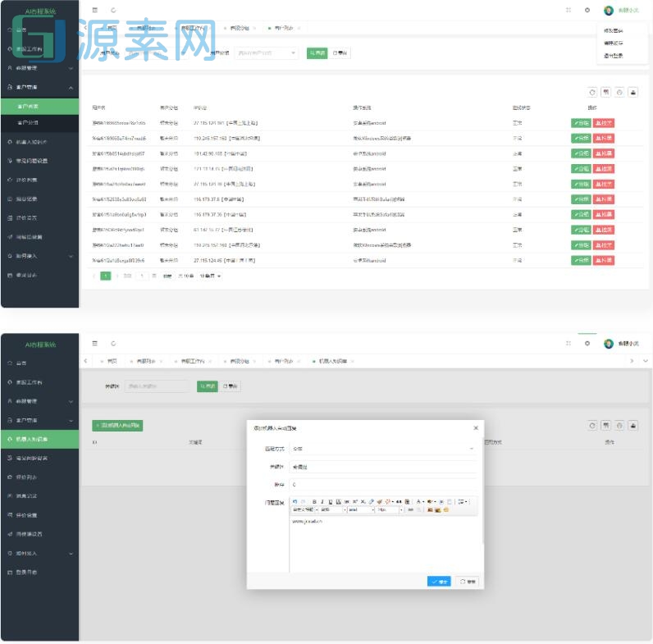The width and height of the screenshot is (653, 644).
Task: Click keyword search input in bottom screenshot
Action: coord(157,386)
